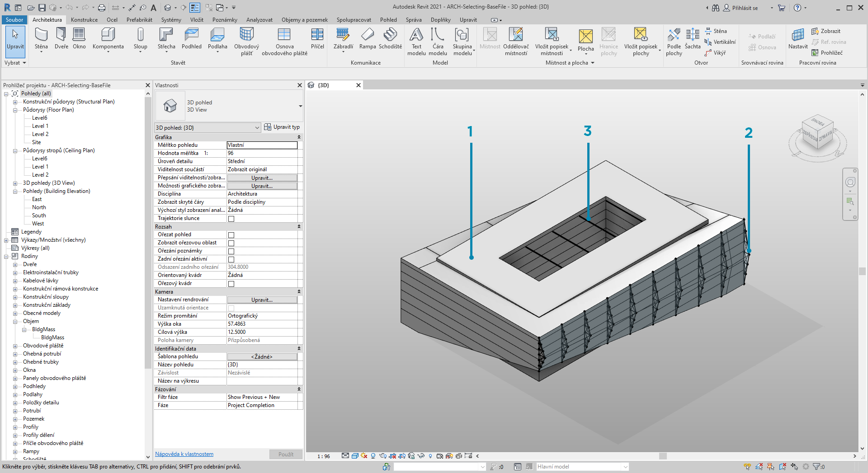Screen dimensions: 868x473
Task: Click the 3D view horizontal scrollbar thumb
Action: tap(663, 456)
